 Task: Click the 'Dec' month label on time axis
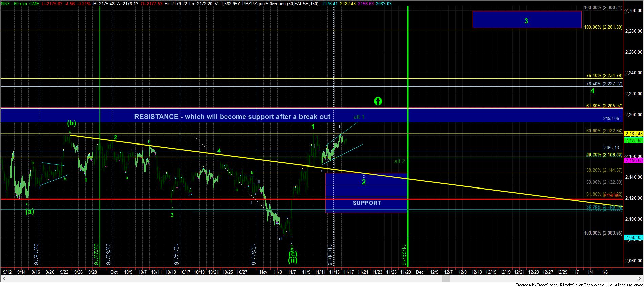419,272
